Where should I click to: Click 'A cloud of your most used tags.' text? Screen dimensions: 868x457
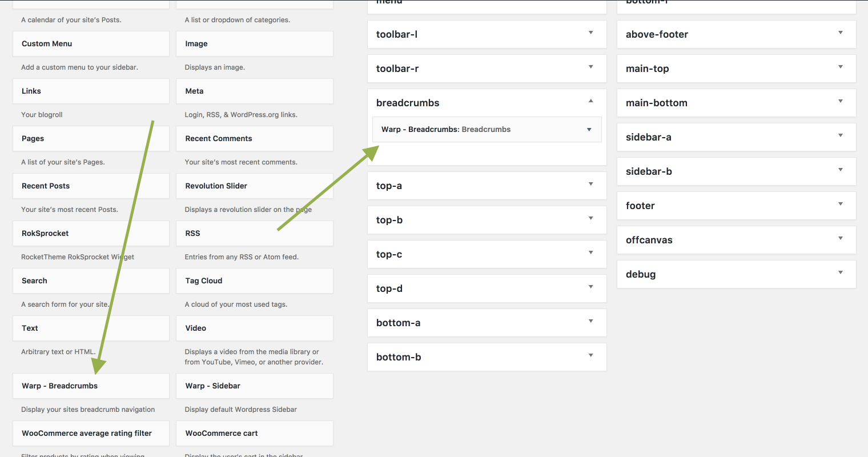(x=236, y=304)
